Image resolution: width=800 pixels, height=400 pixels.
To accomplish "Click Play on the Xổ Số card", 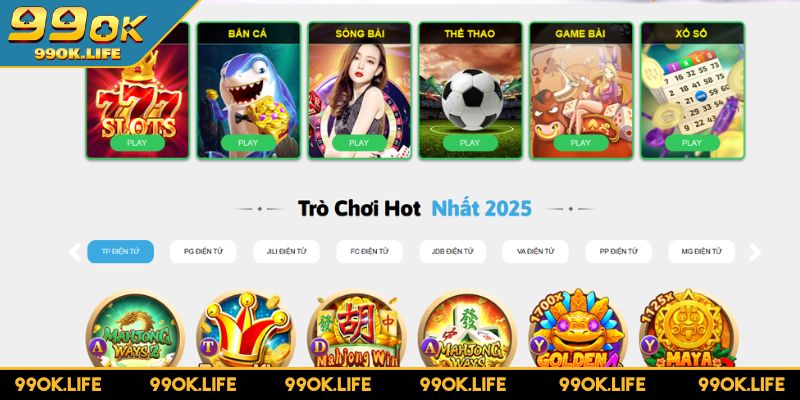I will tap(692, 143).
